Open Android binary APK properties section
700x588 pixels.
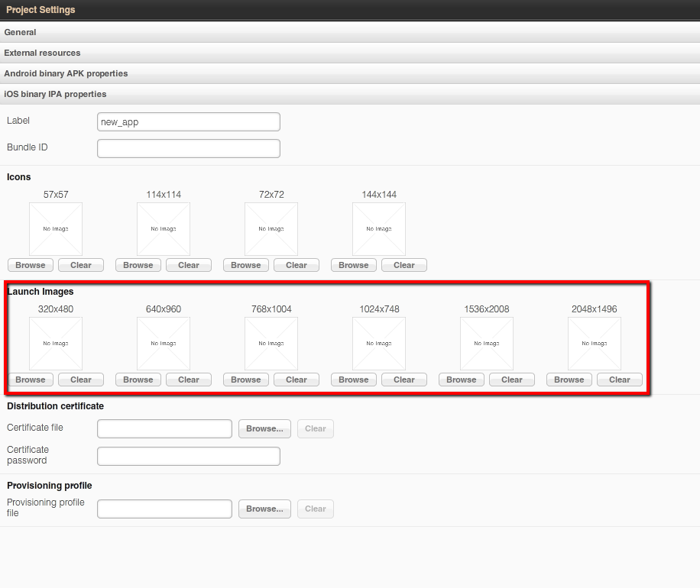(66, 73)
